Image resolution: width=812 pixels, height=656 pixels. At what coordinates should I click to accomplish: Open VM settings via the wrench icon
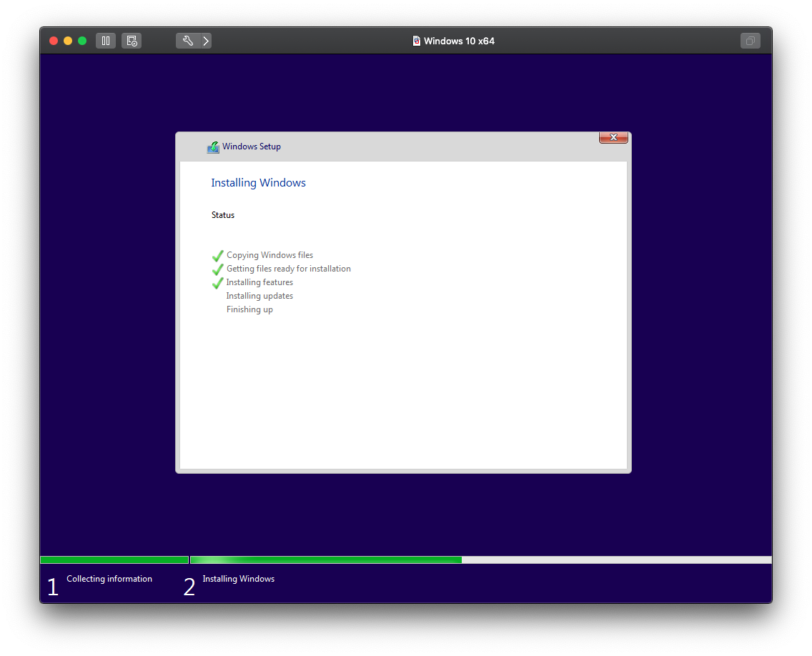(187, 41)
